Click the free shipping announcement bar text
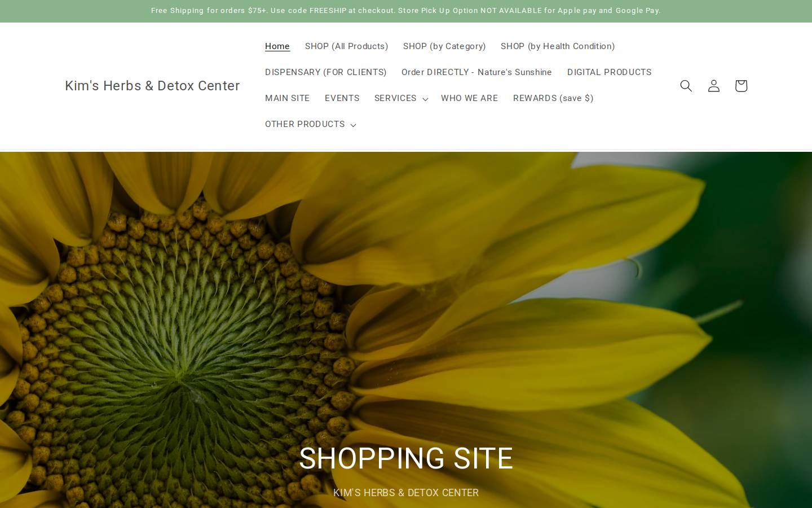Image resolution: width=812 pixels, height=508 pixels. point(406,11)
